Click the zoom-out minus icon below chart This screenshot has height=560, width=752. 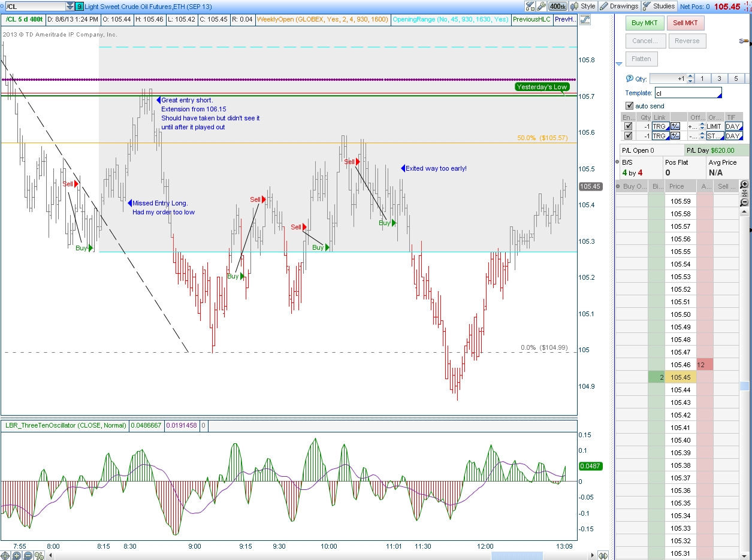27,555
